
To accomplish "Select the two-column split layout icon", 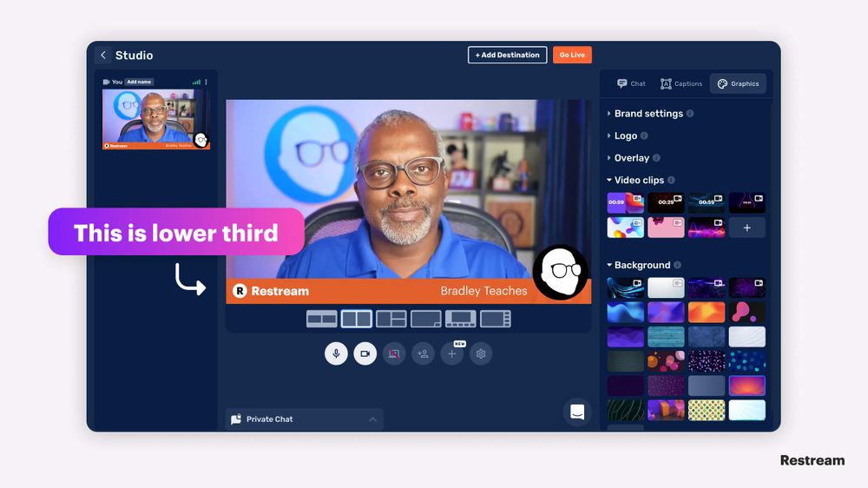I will [357, 319].
